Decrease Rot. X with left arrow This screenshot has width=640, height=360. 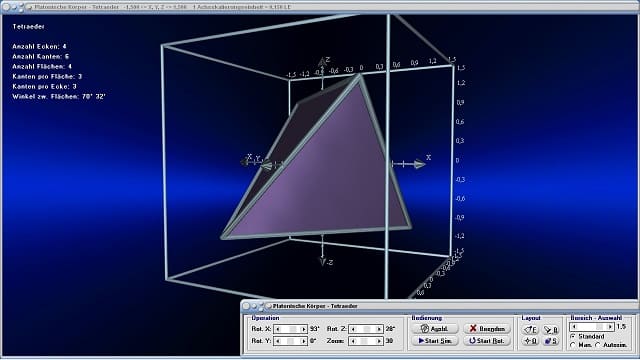click(278, 329)
